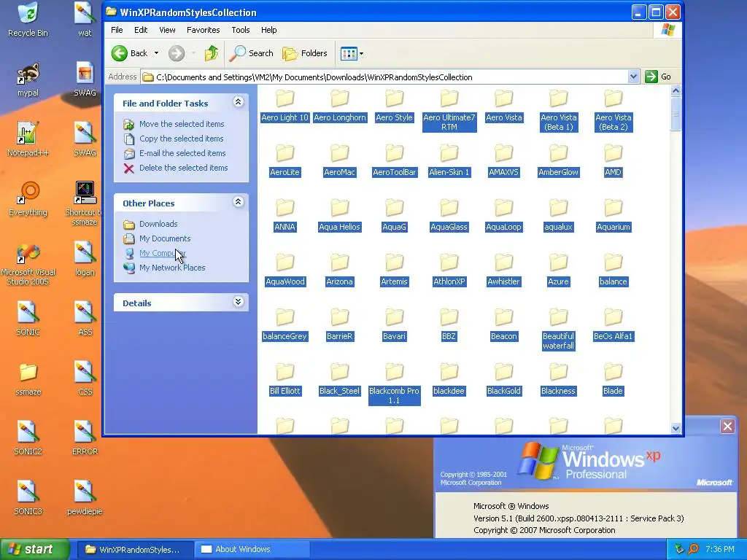Select the SONIC2 desktop file
The image size is (747, 560).
coord(28,438)
